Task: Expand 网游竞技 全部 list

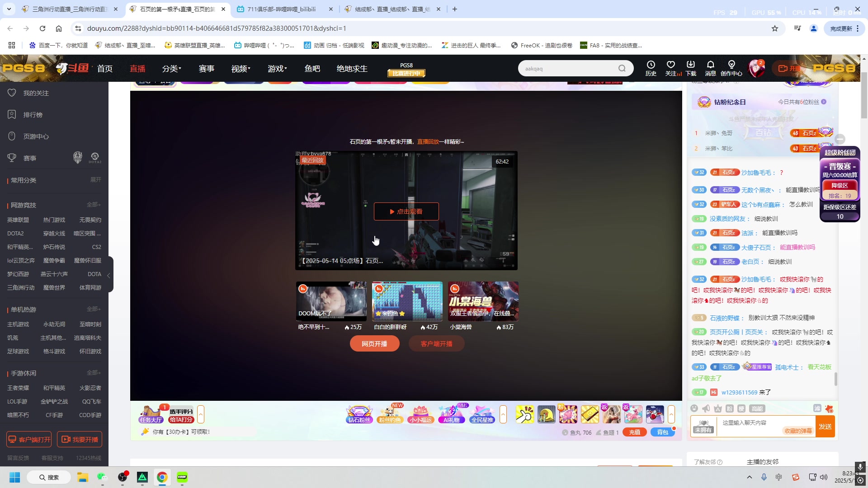Action: [x=94, y=205]
